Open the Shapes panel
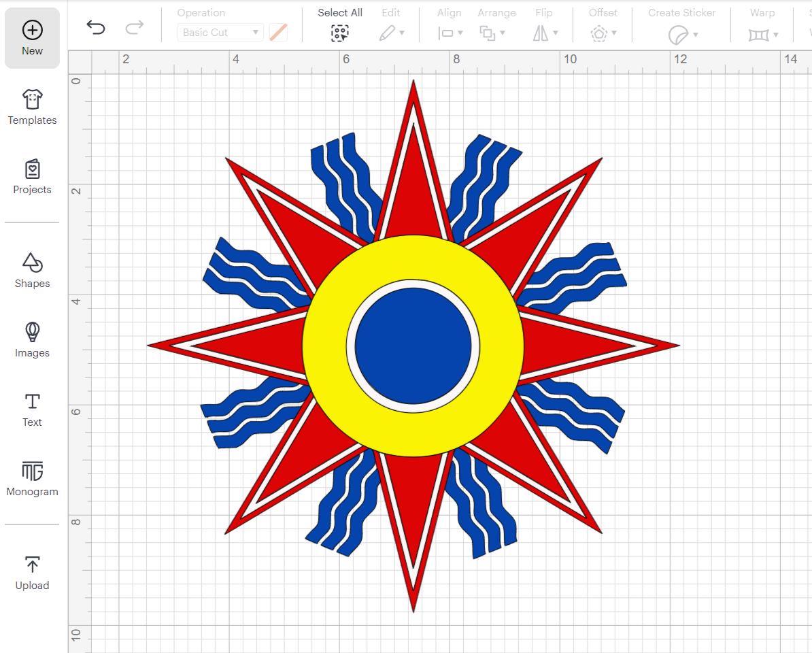Viewport: 812px width, 653px height. (x=32, y=271)
